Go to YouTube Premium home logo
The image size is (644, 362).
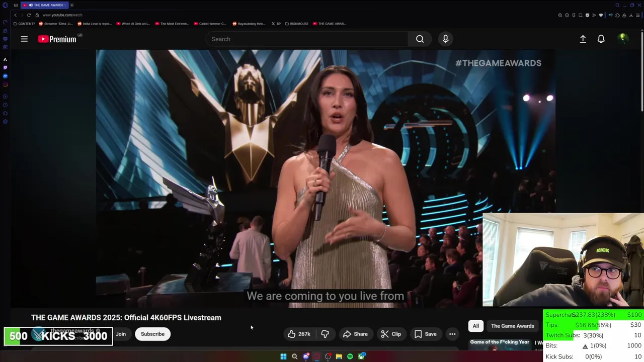(57, 39)
